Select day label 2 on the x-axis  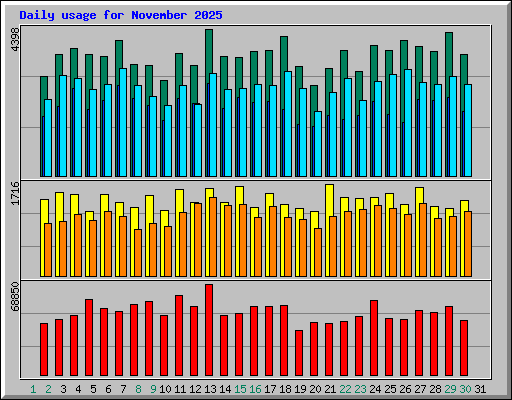pyautogui.click(x=48, y=389)
